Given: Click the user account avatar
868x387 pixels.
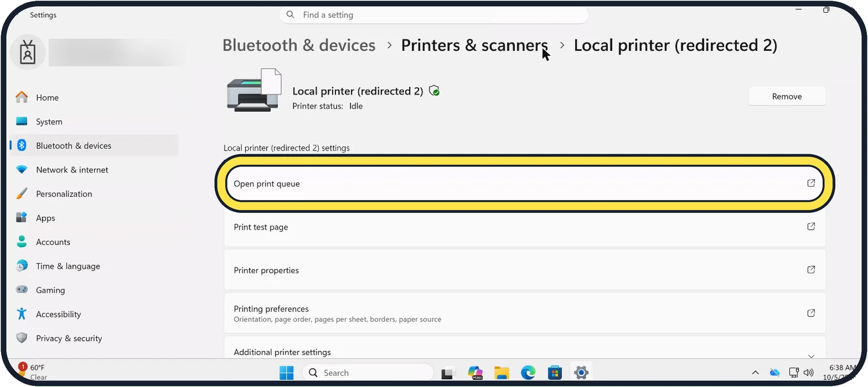Looking at the screenshot, I should [27, 53].
